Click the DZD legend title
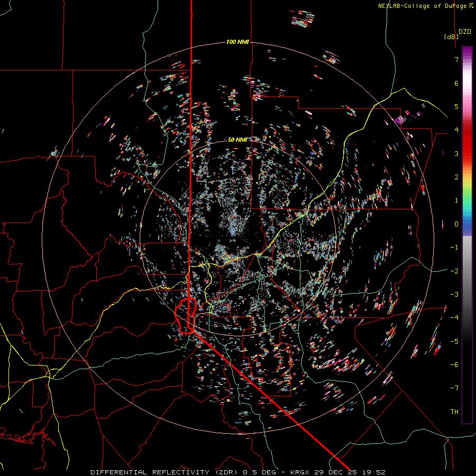This screenshot has width=476, height=476. [465, 32]
